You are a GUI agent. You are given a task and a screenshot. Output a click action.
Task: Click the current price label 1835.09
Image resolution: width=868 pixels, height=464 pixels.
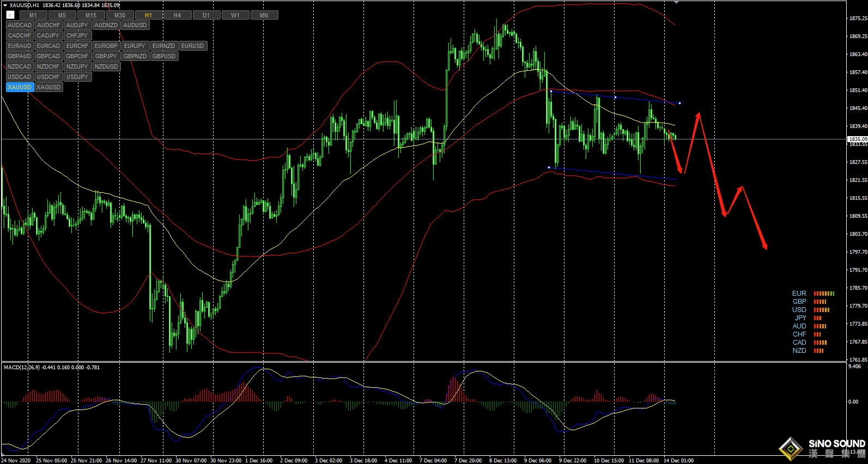coord(857,139)
